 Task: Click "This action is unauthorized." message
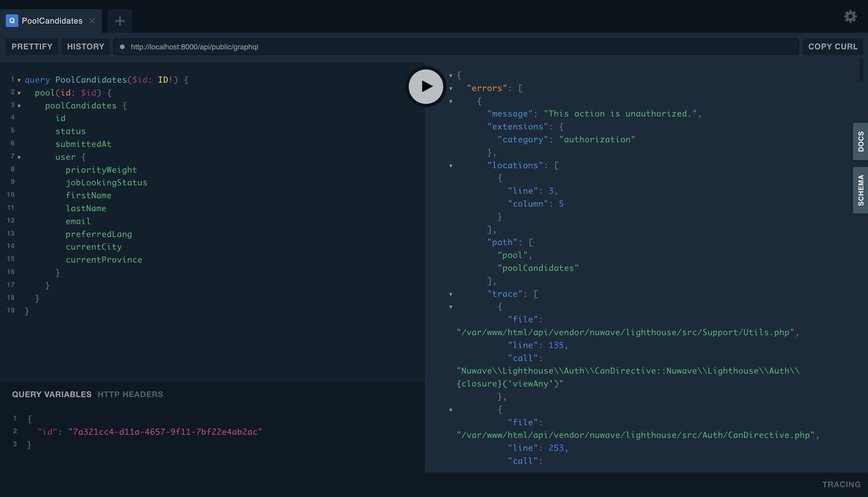pos(620,114)
